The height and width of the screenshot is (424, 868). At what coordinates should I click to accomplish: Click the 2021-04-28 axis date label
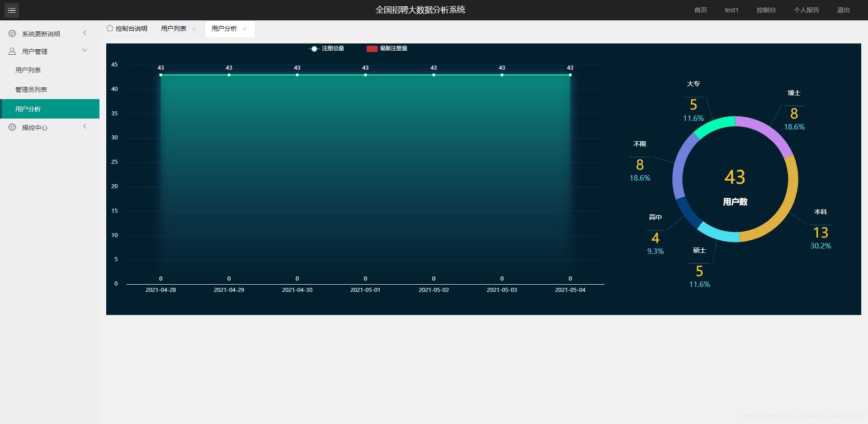click(160, 290)
